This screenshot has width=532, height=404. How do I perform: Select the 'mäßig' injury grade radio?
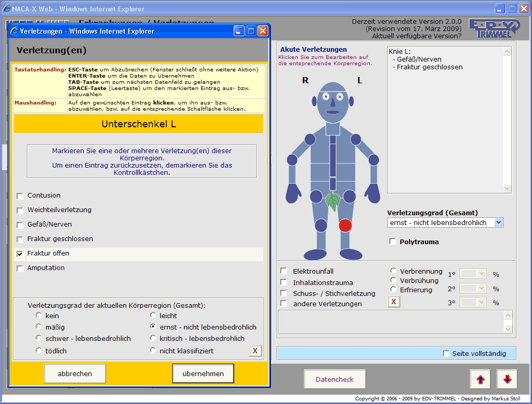click(x=39, y=326)
